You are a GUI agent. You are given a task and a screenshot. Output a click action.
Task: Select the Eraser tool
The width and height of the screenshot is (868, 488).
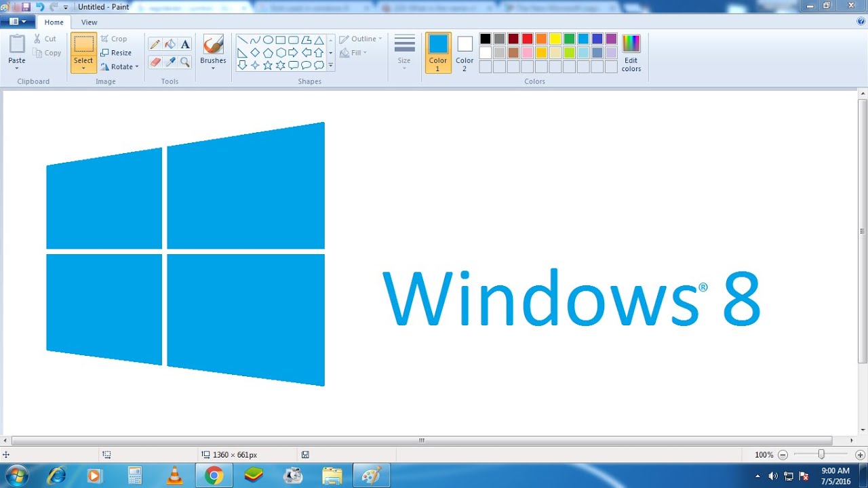coord(155,62)
